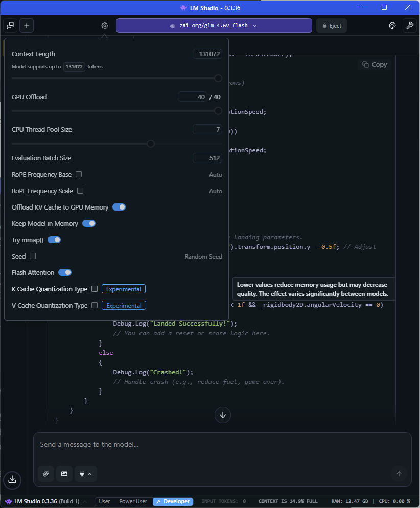Open the chats sidebar icon
The image size is (420, 508).
tap(10, 26)
